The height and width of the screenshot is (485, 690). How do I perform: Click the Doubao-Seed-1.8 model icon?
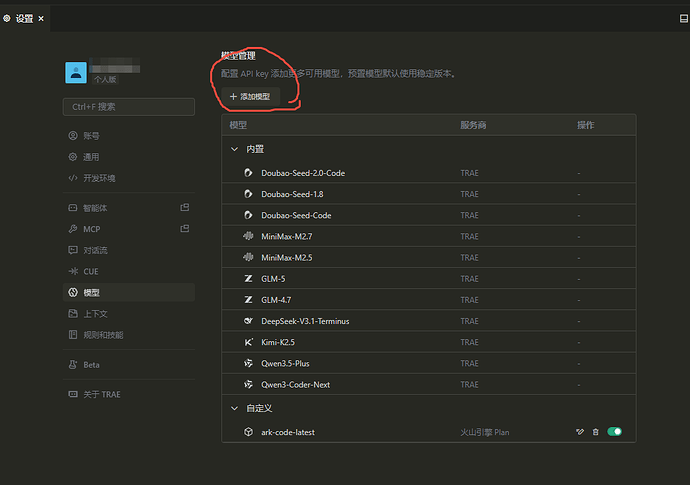point(248,194)
